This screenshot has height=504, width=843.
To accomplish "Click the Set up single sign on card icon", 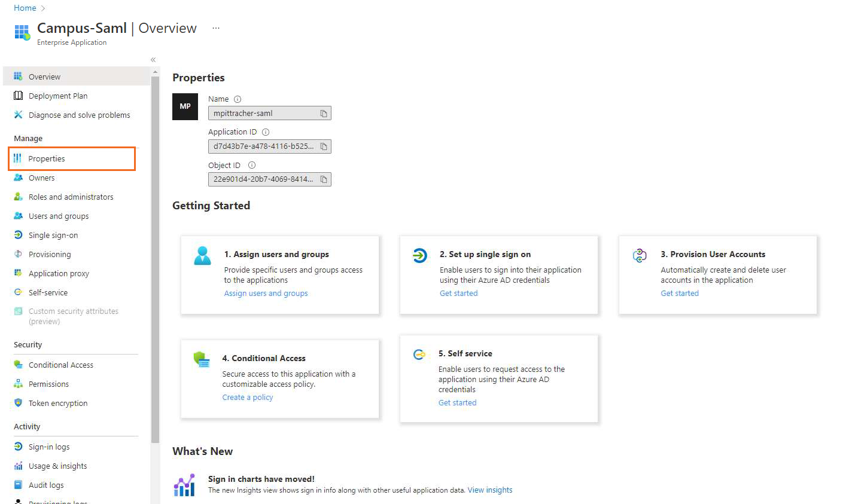I will tap(420, 255).
